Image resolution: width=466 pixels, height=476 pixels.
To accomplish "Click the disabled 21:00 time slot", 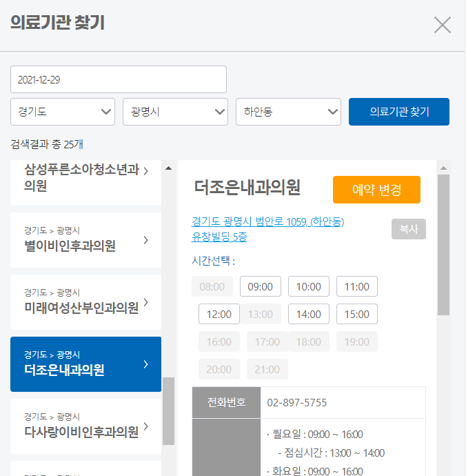I will (x=267, y=369).
